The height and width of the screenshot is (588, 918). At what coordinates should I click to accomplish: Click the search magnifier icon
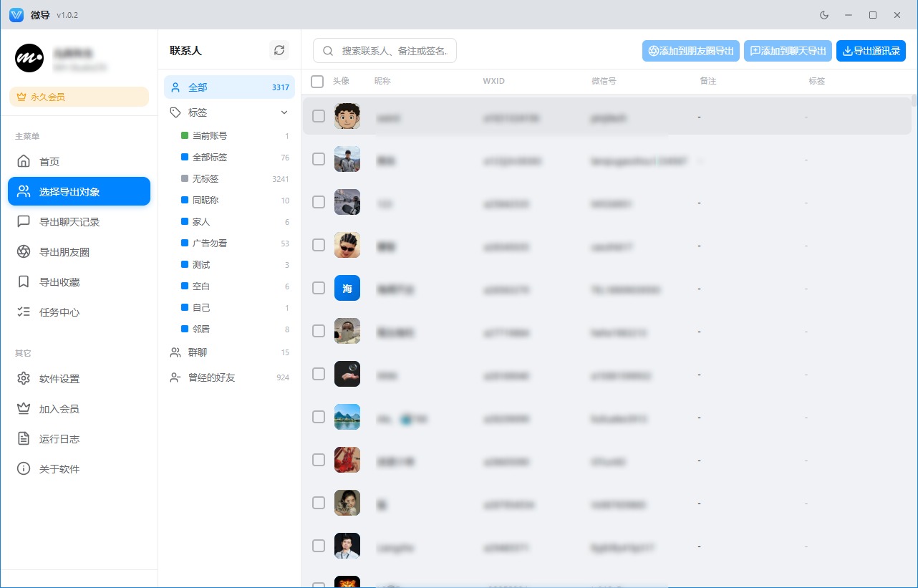pos(328,51)
